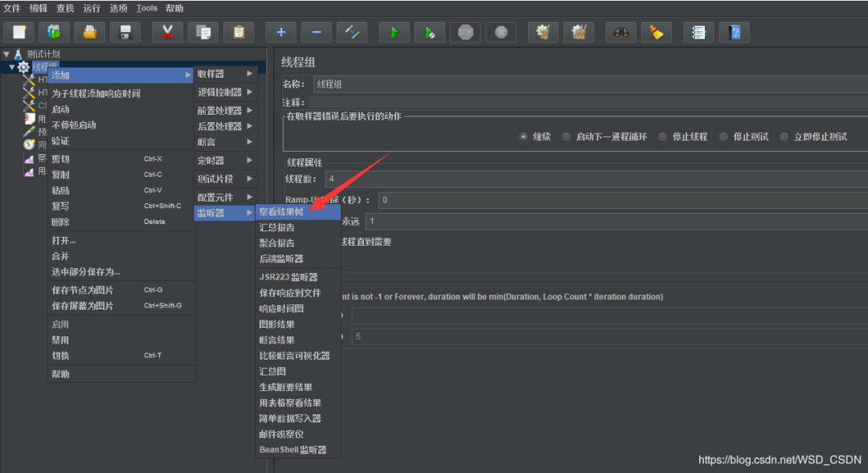
Task: Select the 测试计划 flask icon in tree
Action: click(x=18, y=55)
